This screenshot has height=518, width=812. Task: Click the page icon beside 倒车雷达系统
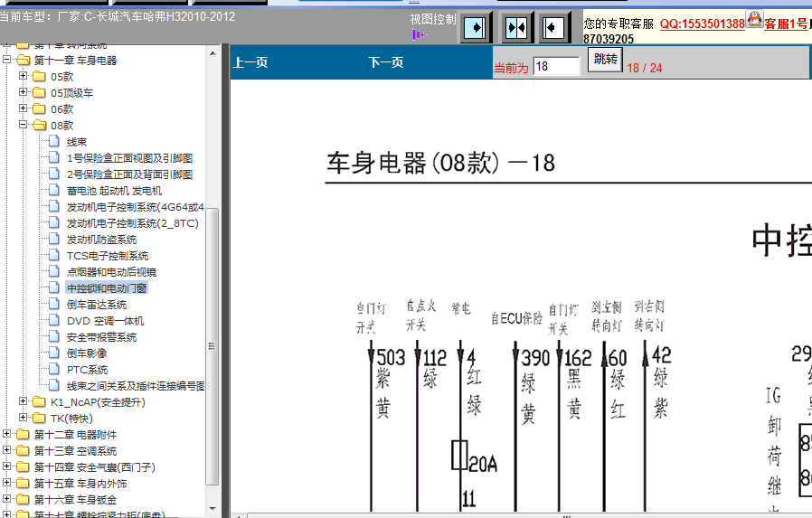pyautogui.click(x=54, y=304)
